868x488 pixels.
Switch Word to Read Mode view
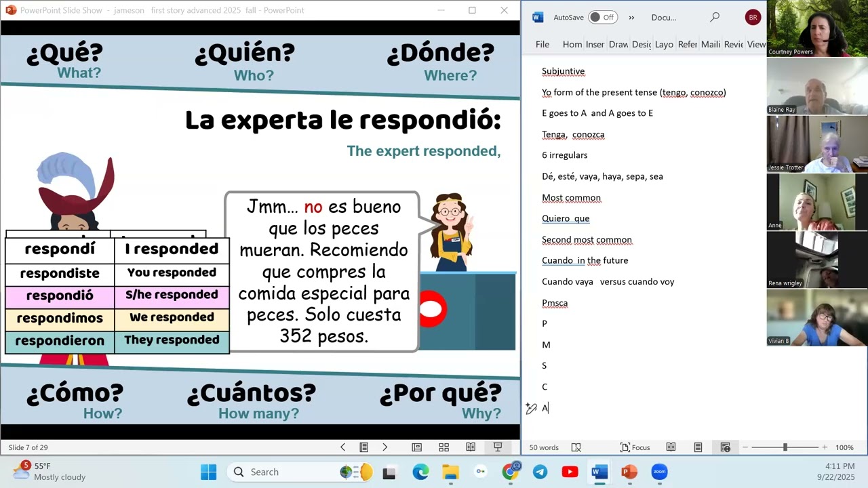coord(671,447)
